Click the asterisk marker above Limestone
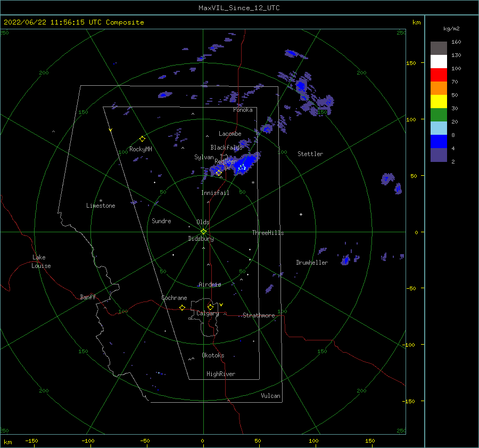 click(101, 201)
